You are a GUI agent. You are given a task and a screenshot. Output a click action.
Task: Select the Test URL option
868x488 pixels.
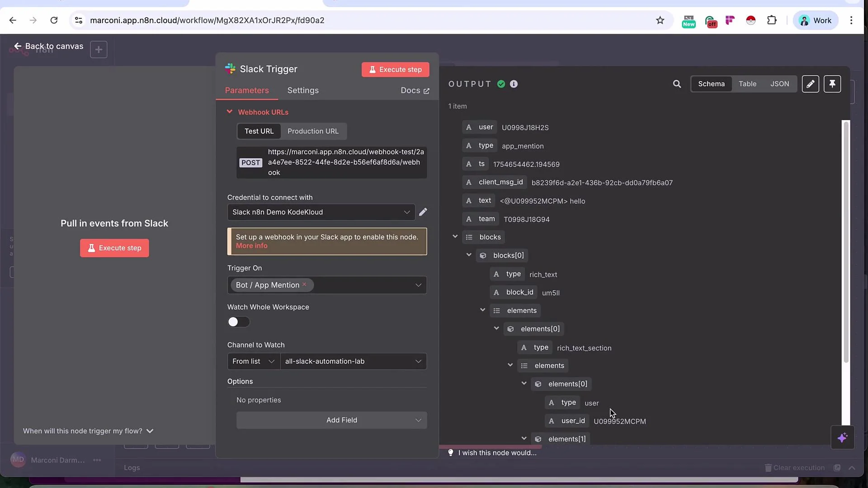(x=259, y=131)
